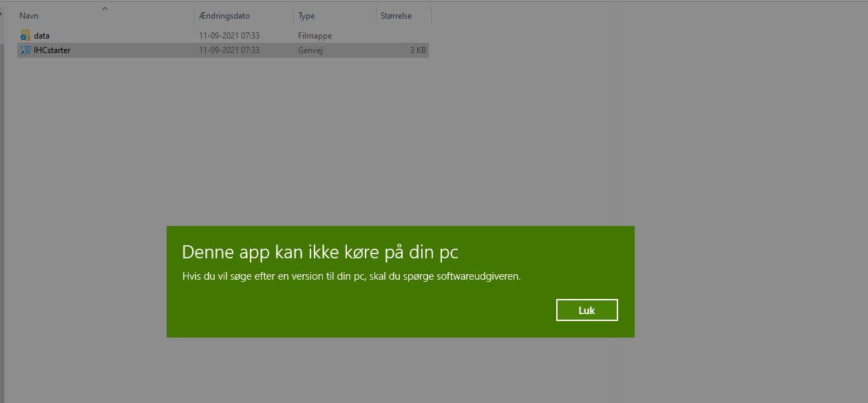Click the message about the softwareudgiveren

point(351,277)
